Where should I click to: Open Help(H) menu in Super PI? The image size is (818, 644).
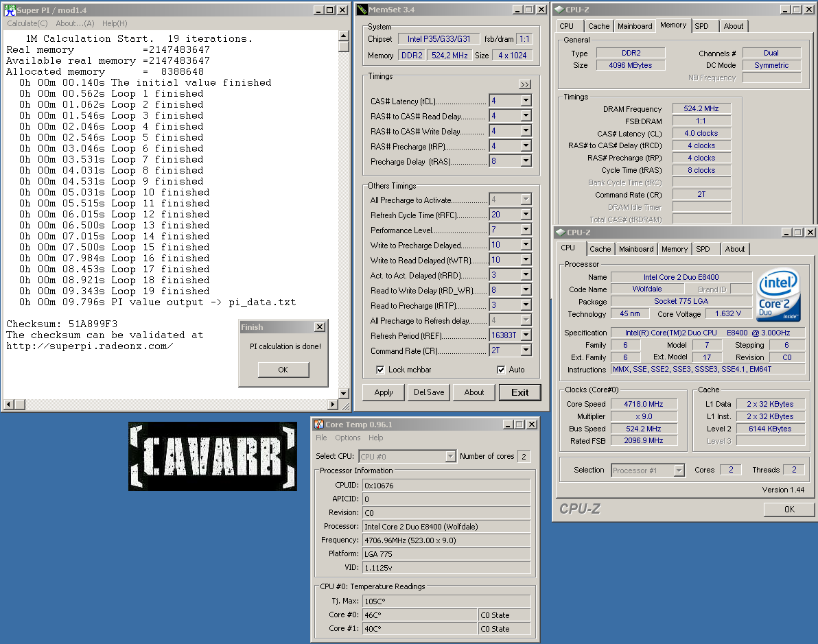115,23
